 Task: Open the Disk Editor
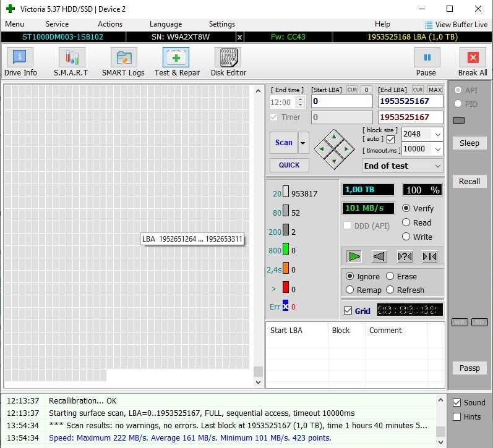coord(229,62)
